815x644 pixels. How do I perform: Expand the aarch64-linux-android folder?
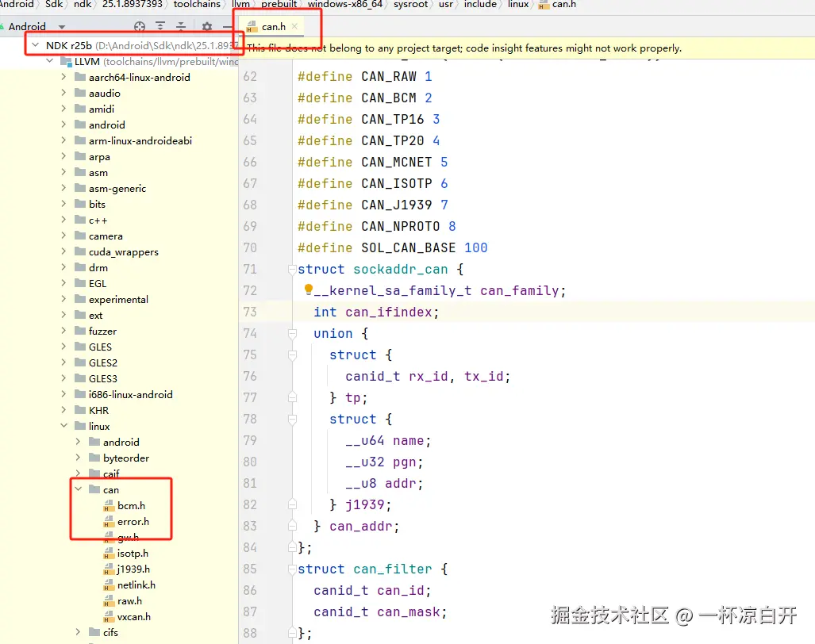coord(63,77)
